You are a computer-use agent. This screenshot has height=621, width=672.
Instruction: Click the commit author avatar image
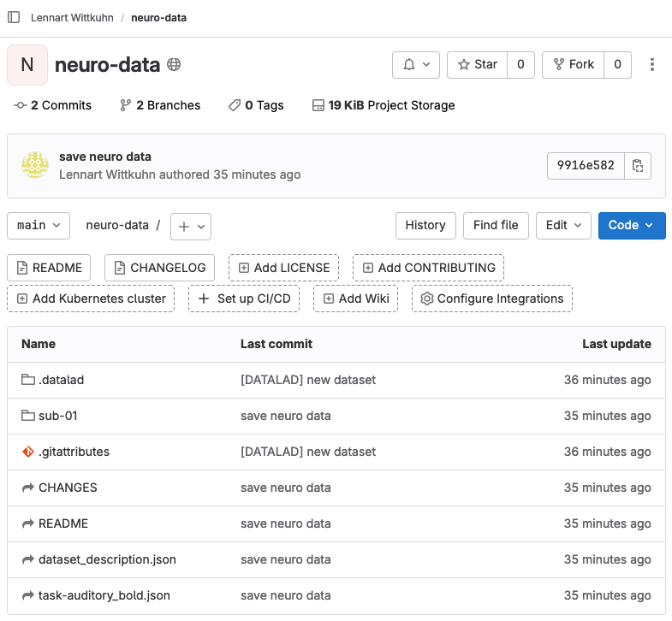(x=35, y=165)
